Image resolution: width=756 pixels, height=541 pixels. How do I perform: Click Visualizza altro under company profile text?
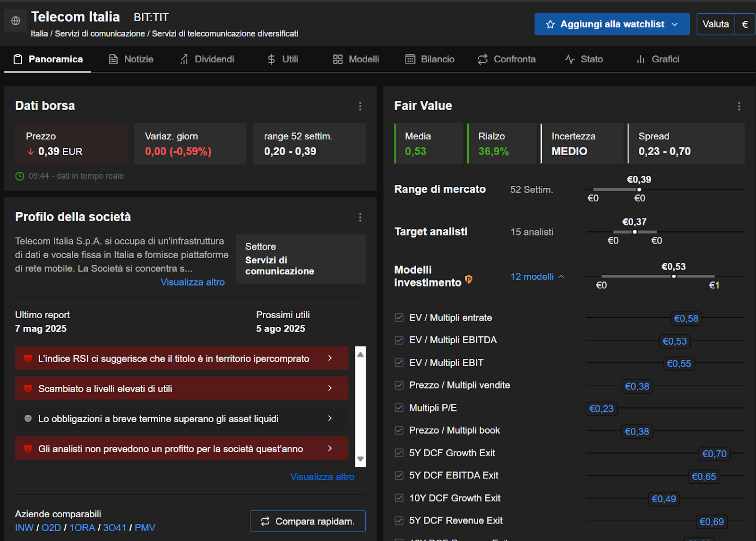[x=192, y=282]
